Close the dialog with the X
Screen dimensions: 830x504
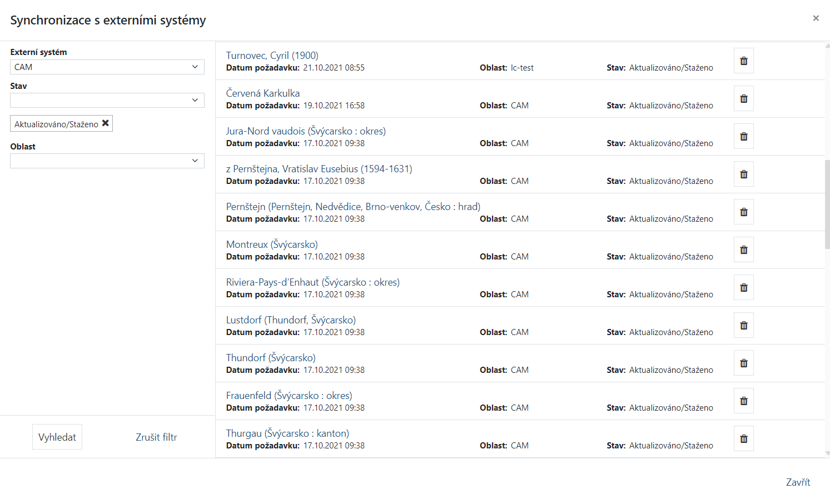tap(816, 18)
